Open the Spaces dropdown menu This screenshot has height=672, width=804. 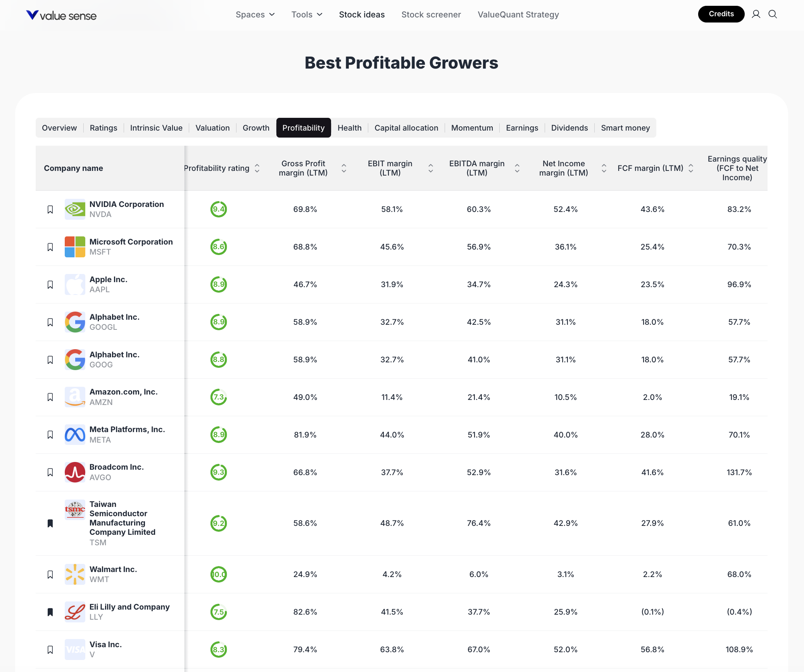pos(255,14)
